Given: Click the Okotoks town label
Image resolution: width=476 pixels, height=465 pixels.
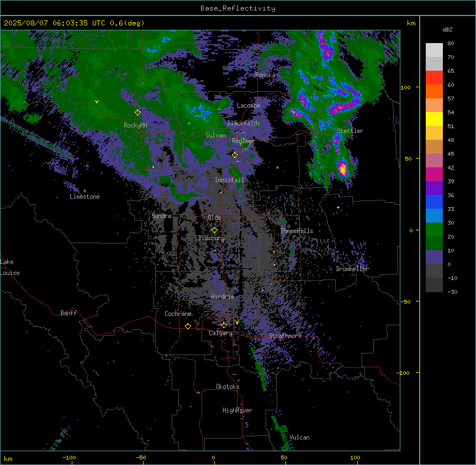Looking at the screenshot, I should click(x=228, y=387).
